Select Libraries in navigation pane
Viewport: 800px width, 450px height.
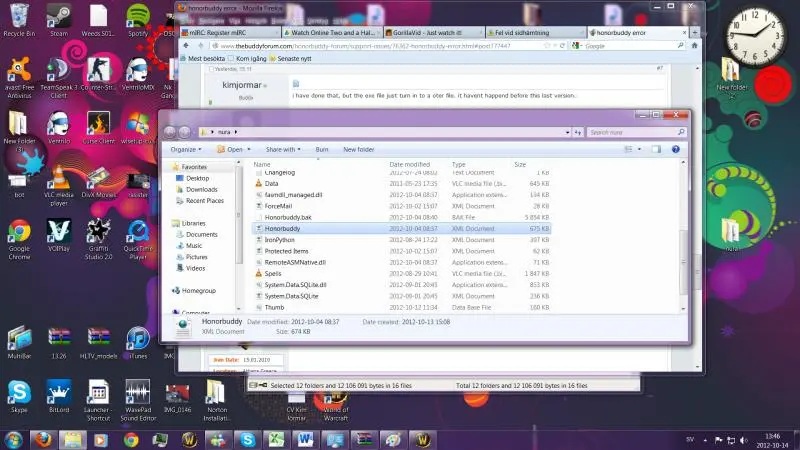coord(193,223)
